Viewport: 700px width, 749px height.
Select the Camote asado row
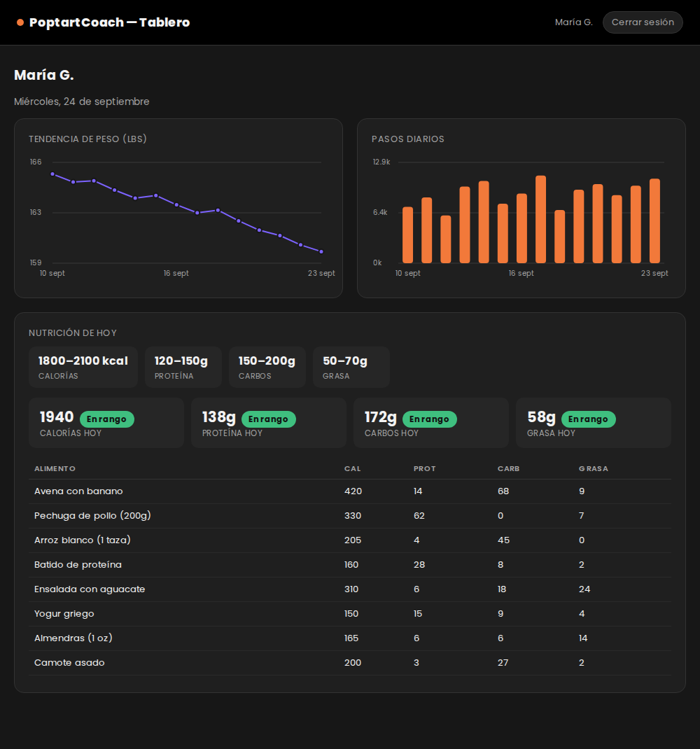pos(350,663)
